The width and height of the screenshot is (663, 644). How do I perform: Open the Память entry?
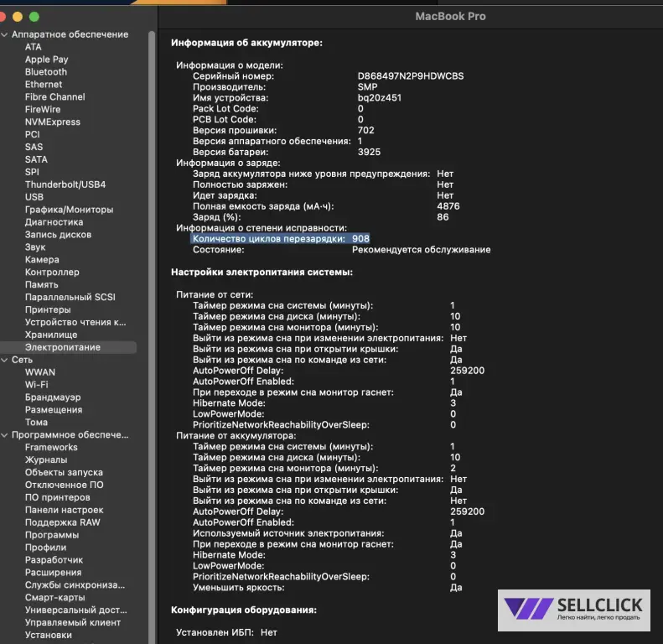coord(41,285)
